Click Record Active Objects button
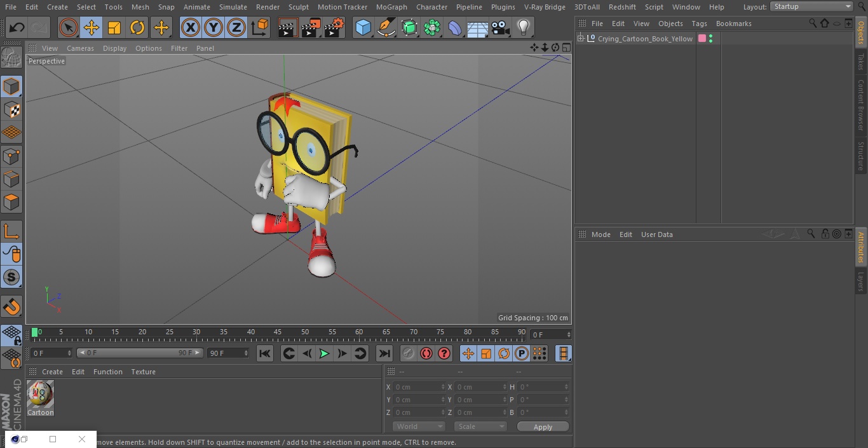 [408, 353]
